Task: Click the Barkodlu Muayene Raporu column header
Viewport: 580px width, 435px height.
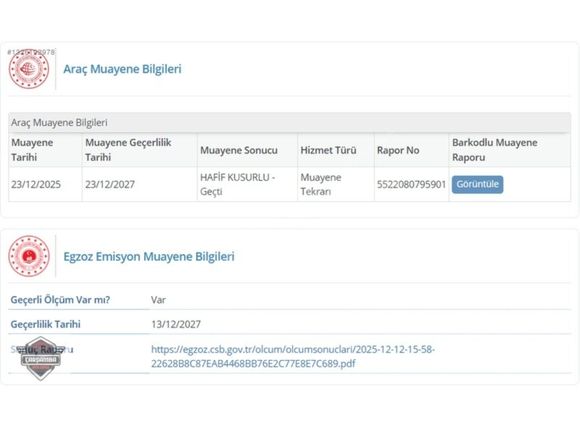Action: 509,150
